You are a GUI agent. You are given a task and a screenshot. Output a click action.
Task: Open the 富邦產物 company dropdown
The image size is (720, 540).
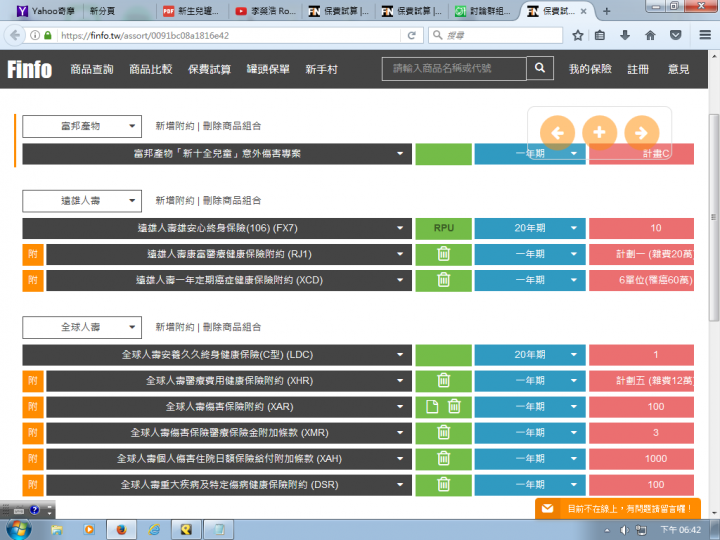[x=82, y=126]
